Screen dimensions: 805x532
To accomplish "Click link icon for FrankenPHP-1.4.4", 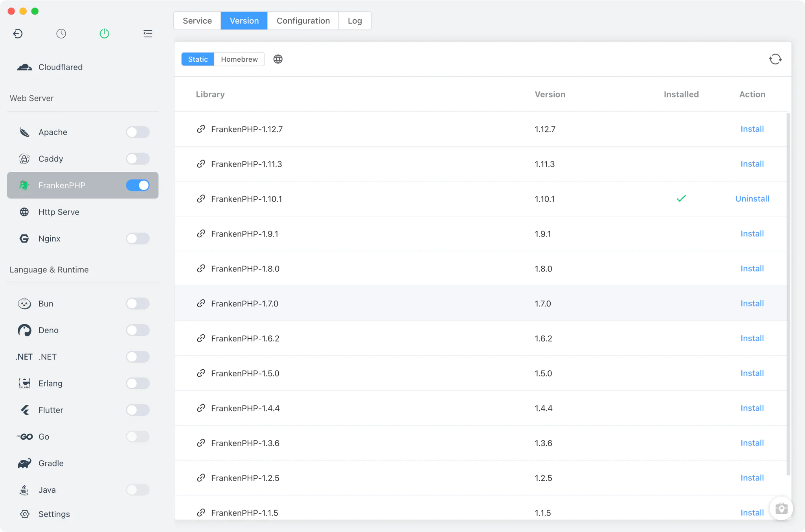I will click(x=201, y=408).
